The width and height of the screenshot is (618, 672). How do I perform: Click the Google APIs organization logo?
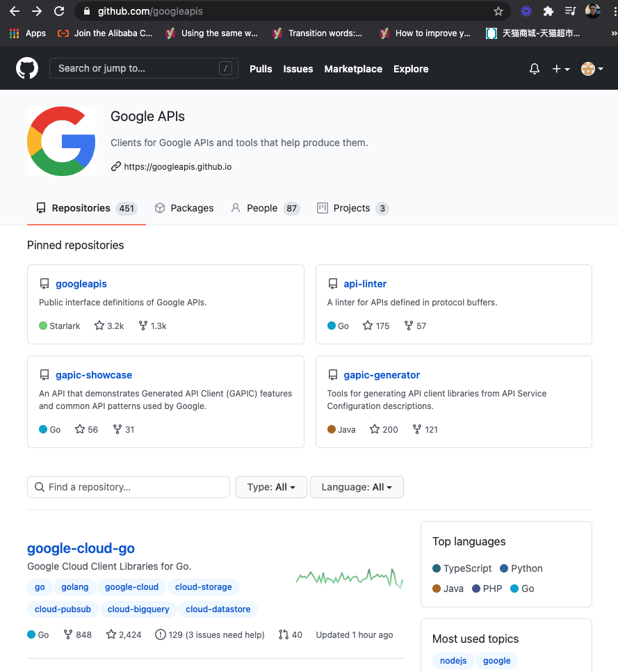[x=62, y=141]
